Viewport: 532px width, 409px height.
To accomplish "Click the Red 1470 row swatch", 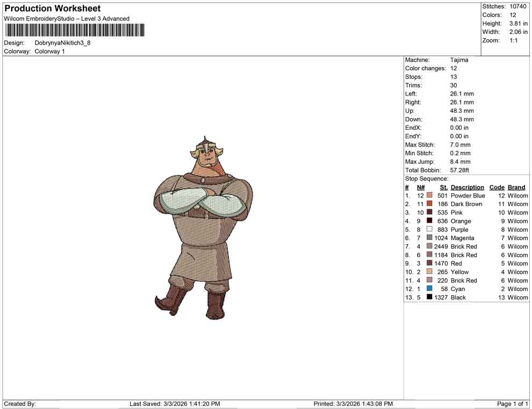I will [429, 263].
